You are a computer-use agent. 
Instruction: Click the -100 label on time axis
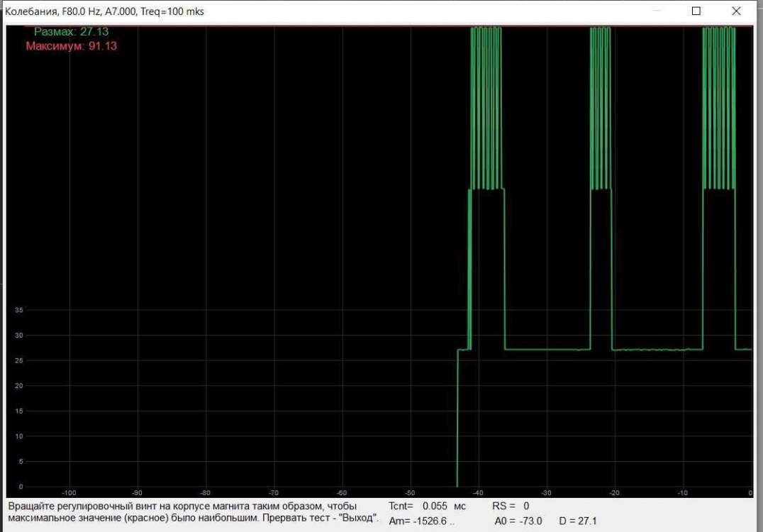[69, 492]
